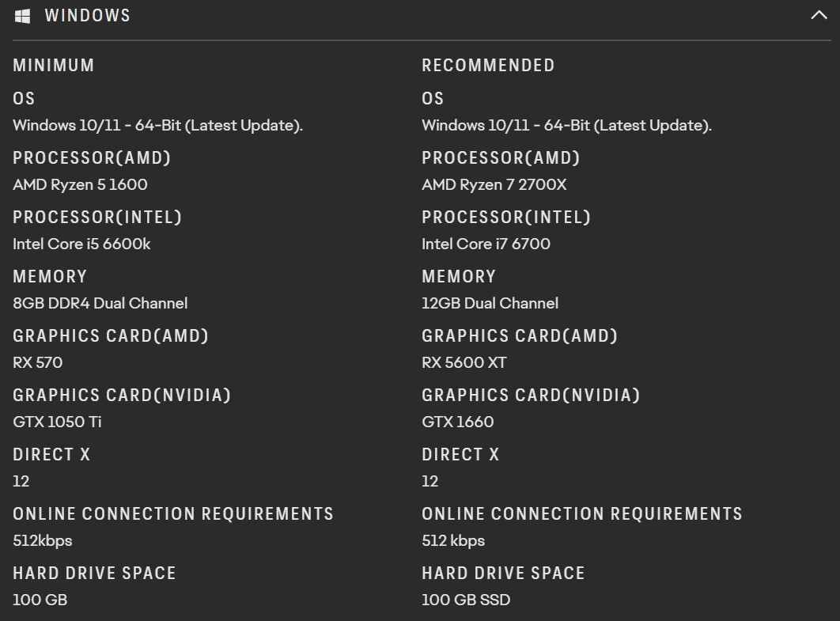Click minimum Windows 10/11 OS text
The width and height of the screenshot is (840, 621).
coord(157,125)
